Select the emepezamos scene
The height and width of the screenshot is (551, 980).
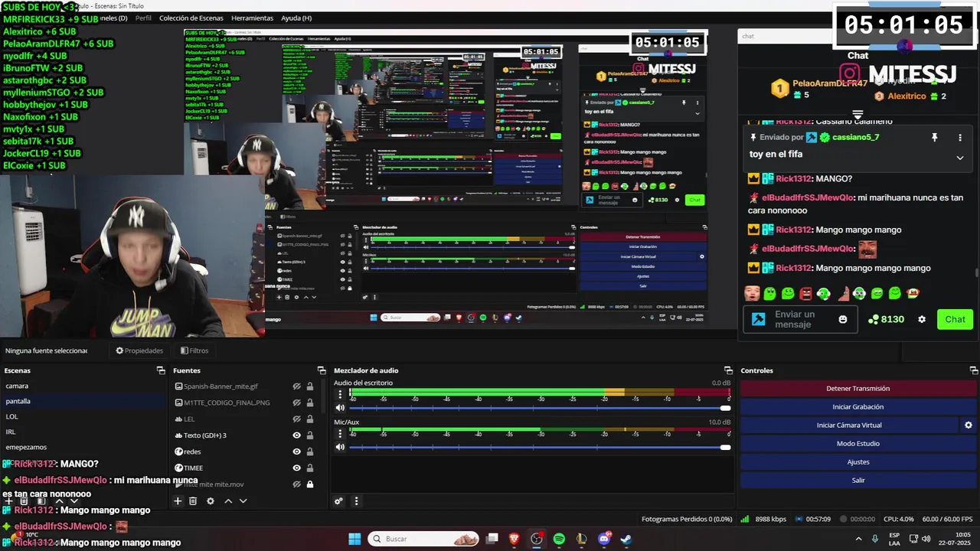point(83,447)
